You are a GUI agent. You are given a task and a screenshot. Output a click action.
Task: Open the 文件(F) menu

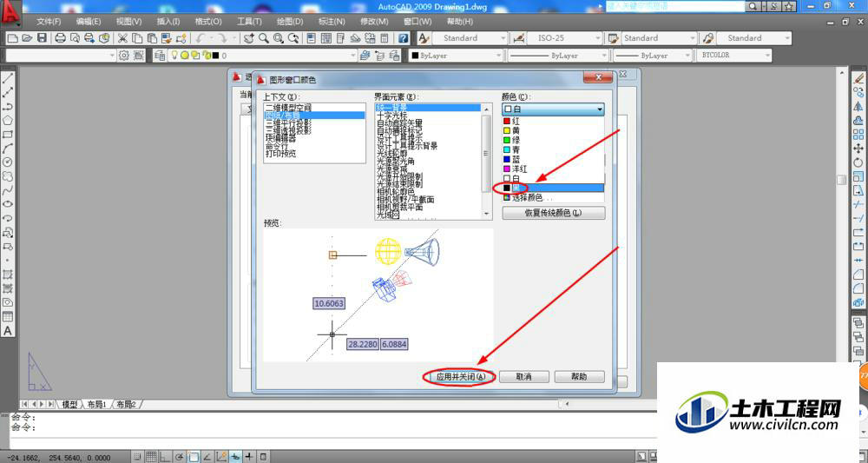click(48, 22)
